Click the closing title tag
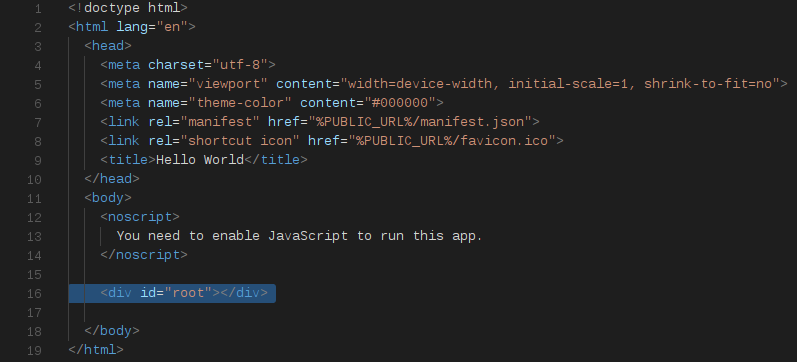 (x=276, y=160)
